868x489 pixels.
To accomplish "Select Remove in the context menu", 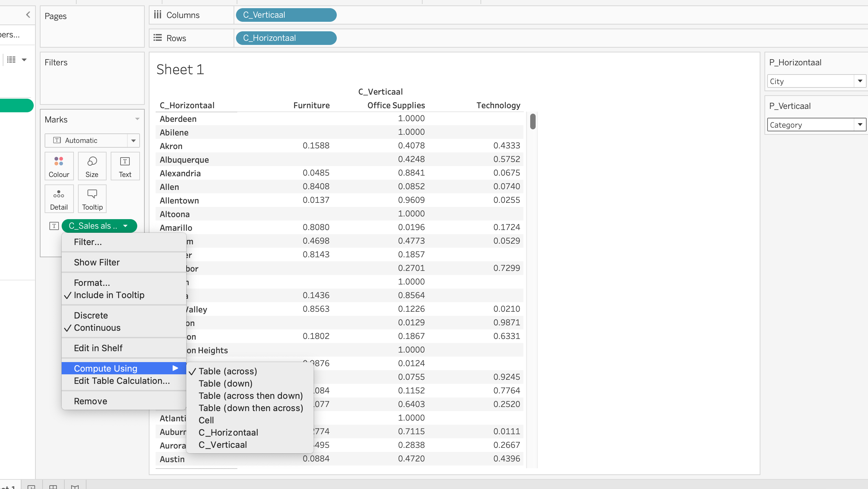I will (x=91, y=401).
